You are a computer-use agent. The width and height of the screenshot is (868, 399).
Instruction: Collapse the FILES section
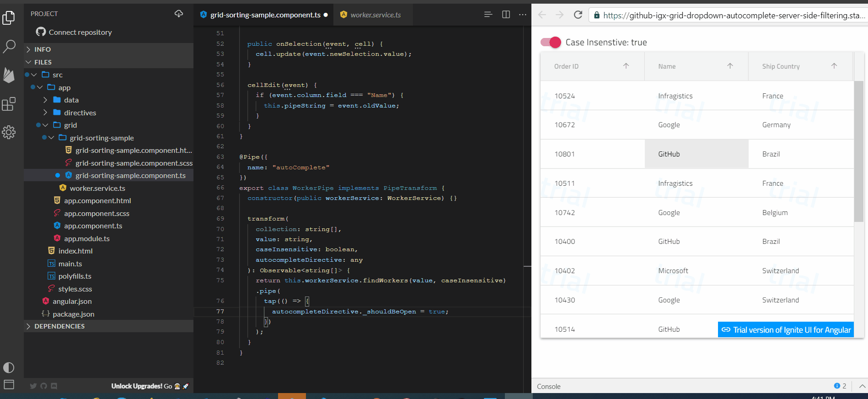pos(108,62)
